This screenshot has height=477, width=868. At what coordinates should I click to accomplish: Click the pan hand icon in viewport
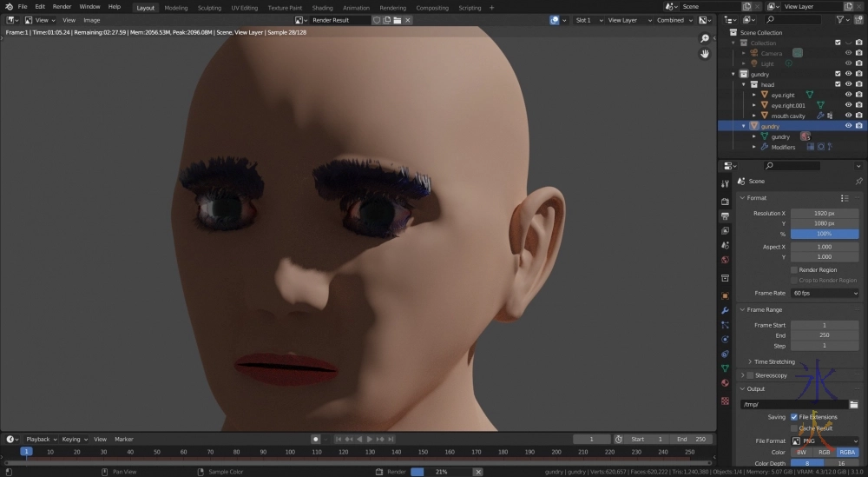tap(705, 54)
